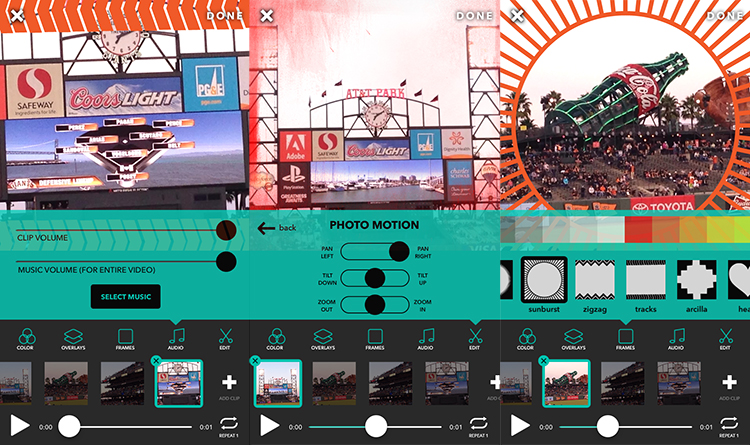Pick the red frame color swatch
750x445 pixels.
click(x=639, y=229)
